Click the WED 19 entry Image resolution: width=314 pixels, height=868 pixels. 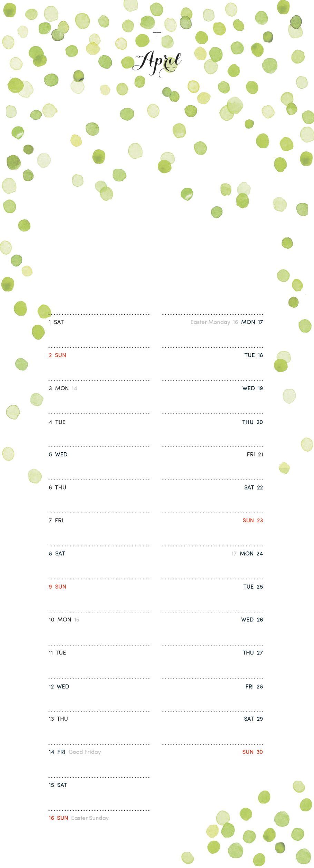253,388
